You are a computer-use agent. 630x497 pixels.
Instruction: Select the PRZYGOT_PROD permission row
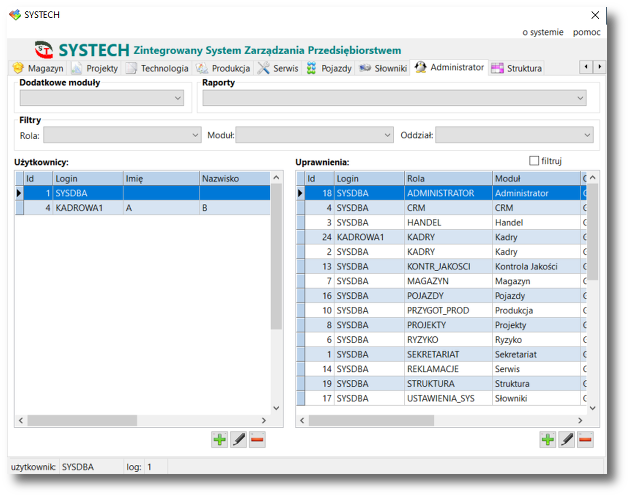pos(441,311)
